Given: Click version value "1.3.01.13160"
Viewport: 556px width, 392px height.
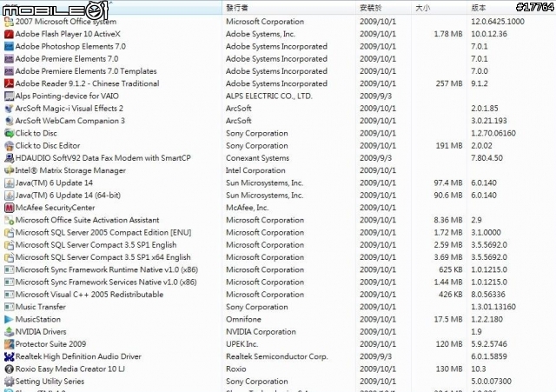Looking at the screenshot, I should pyautogui.click(x=493, y=307).
